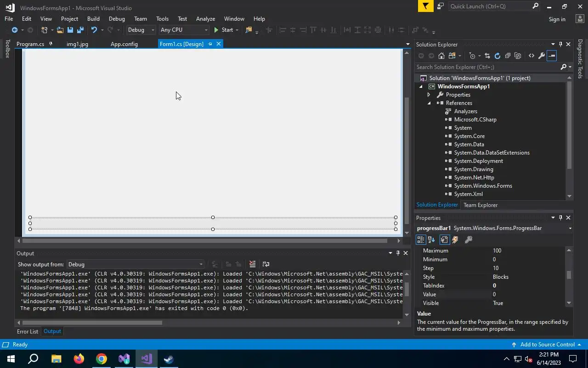
Task: Toggle Categorized view in Properties panel
Action: [420, 240]
